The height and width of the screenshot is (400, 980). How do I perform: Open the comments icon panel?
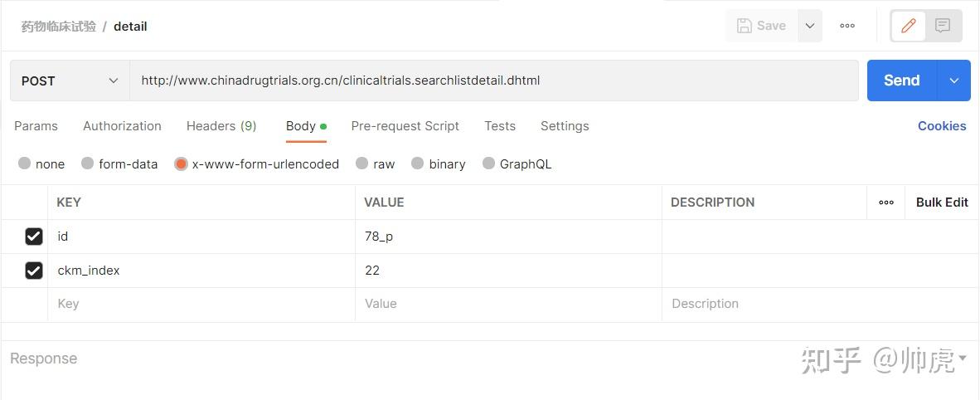[x=943, y=26]
